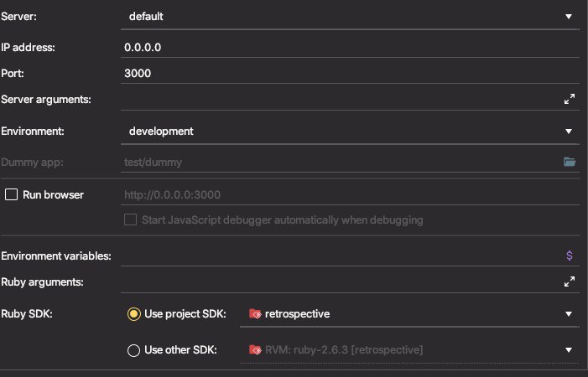Open the other SDK RVM dropdown
This screenshot has height=377, width=588.
click(x=409, y=350)
